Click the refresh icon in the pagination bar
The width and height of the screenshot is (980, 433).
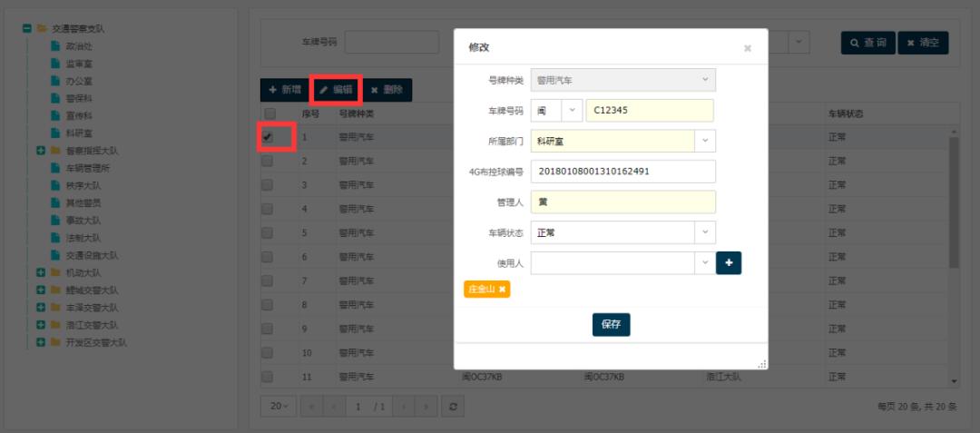(x=453, y=407)
